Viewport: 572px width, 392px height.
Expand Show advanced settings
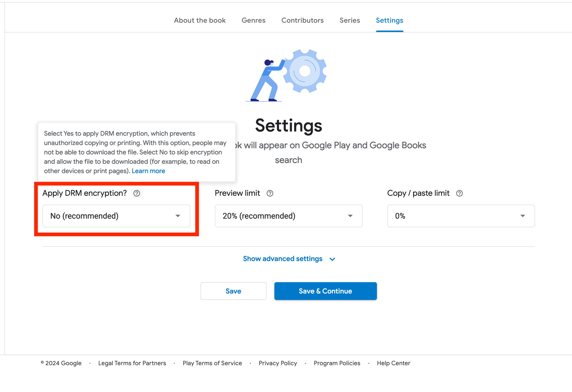click(x=283, y=259)
